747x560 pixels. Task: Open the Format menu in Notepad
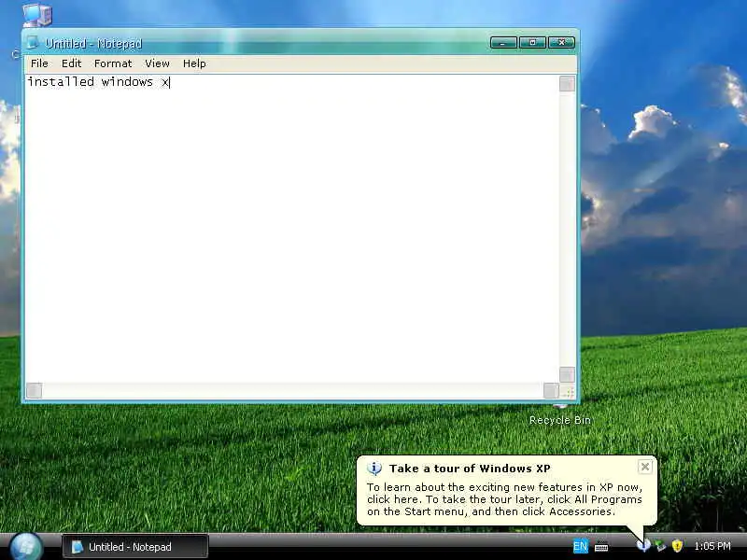click(x=113, y=63)
